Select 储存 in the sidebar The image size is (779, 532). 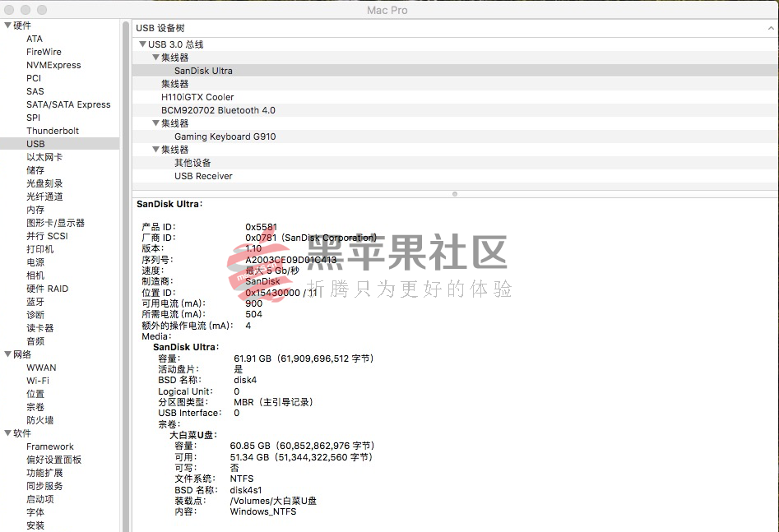35,170
